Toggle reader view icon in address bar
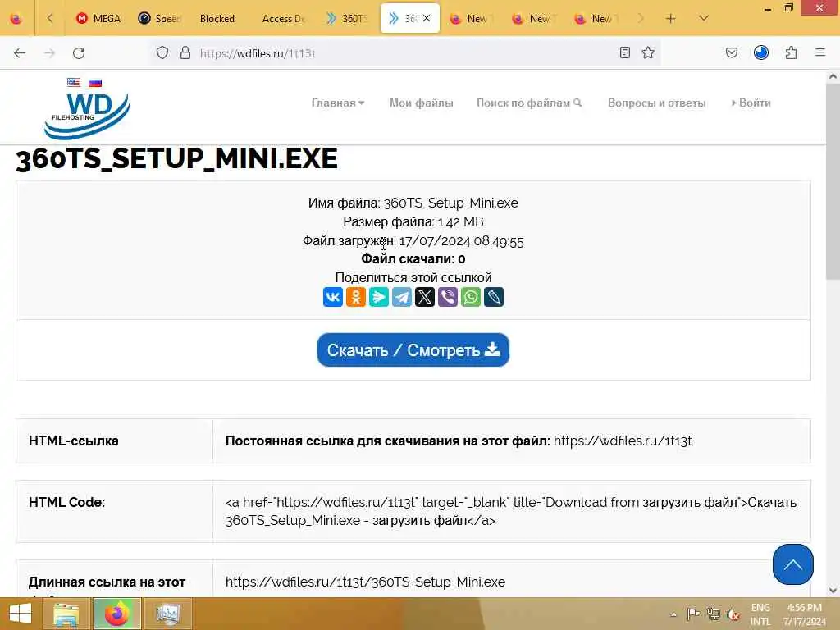The width and height of the screenshot is (840, 630). 624,52
